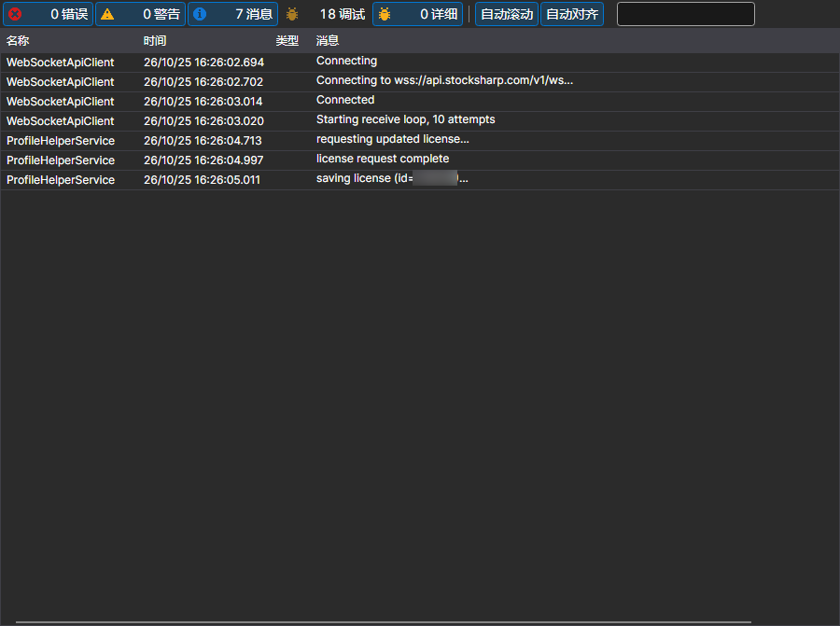The image size is (840, 626).
Task: Sort by the 名称 column header
Action: point(18,41)
